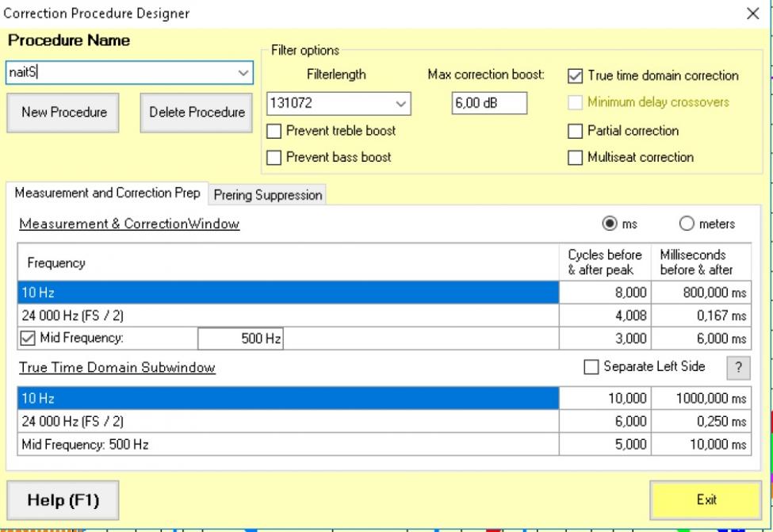Check the Multiseat correction box
773x532 pixels.
coord(575,157)
